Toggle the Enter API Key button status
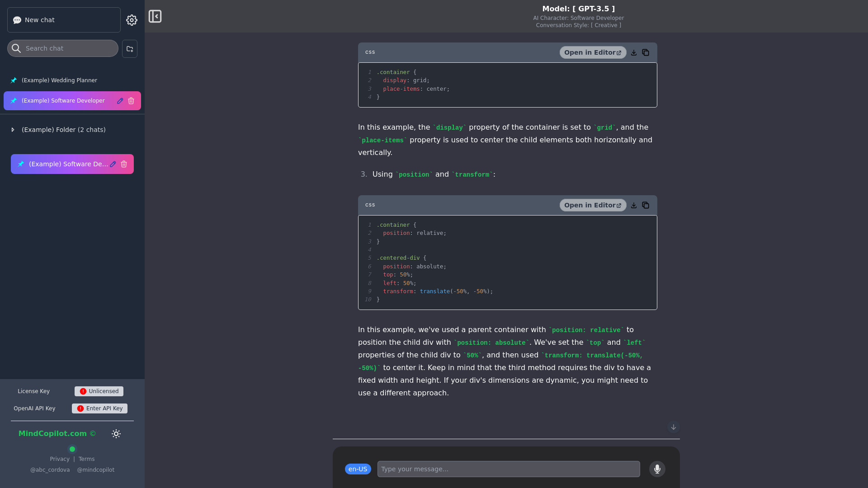 [99, 408]
